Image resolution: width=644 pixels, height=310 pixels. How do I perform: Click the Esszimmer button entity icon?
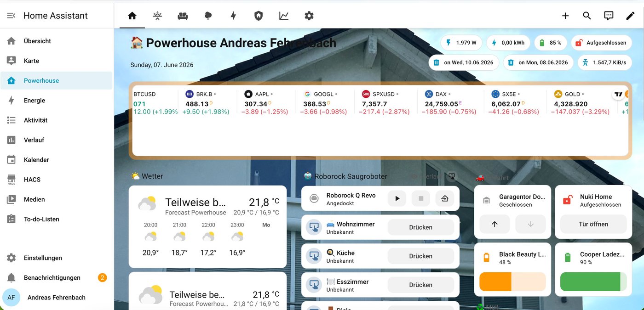tap(314, 285)
